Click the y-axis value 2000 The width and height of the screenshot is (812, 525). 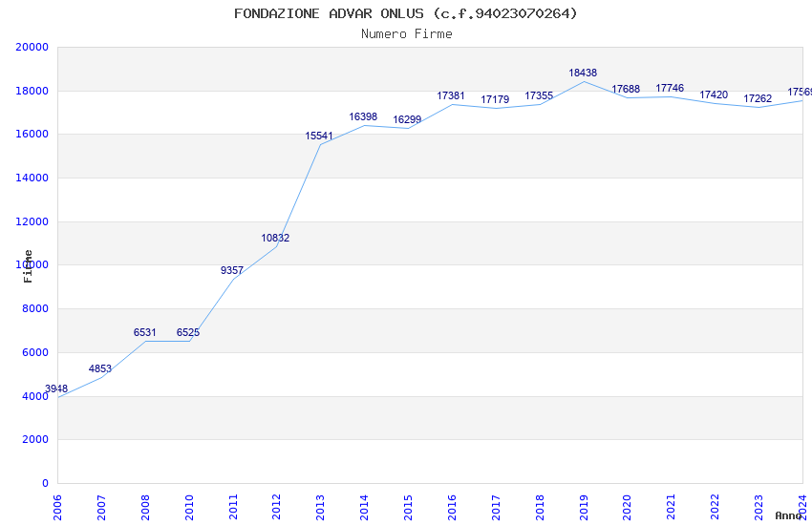35,440
